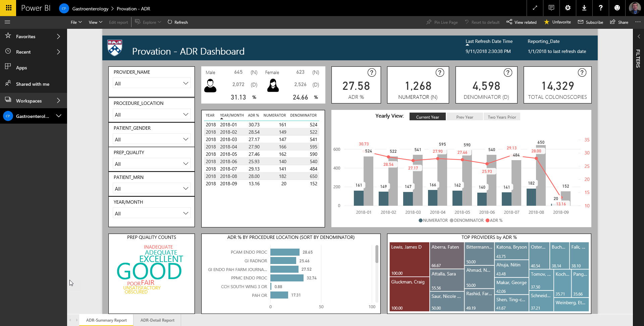Click Gastroenterology breadcrumb link
Image resolution: width=644 pixels, height=326 pixels.
click(x=90, y=9)
